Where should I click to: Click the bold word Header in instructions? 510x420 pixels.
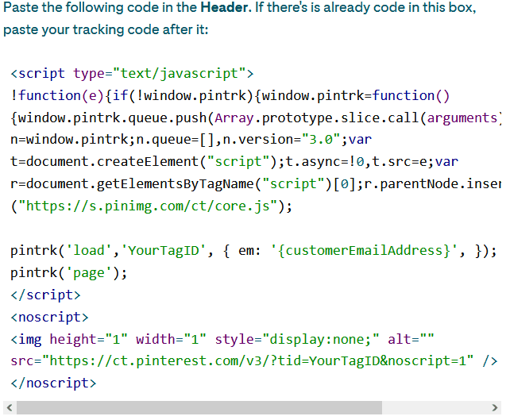click(225, 7)
